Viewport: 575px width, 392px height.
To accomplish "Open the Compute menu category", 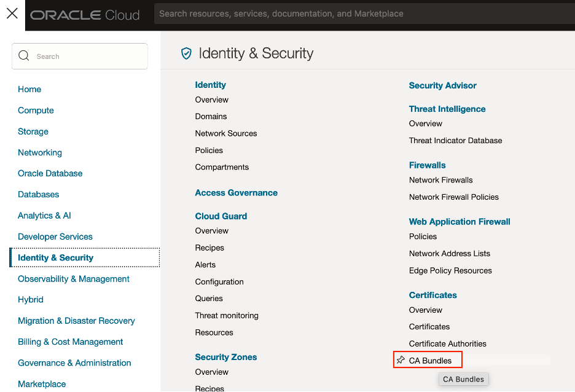I will click(x=36, y=111).
